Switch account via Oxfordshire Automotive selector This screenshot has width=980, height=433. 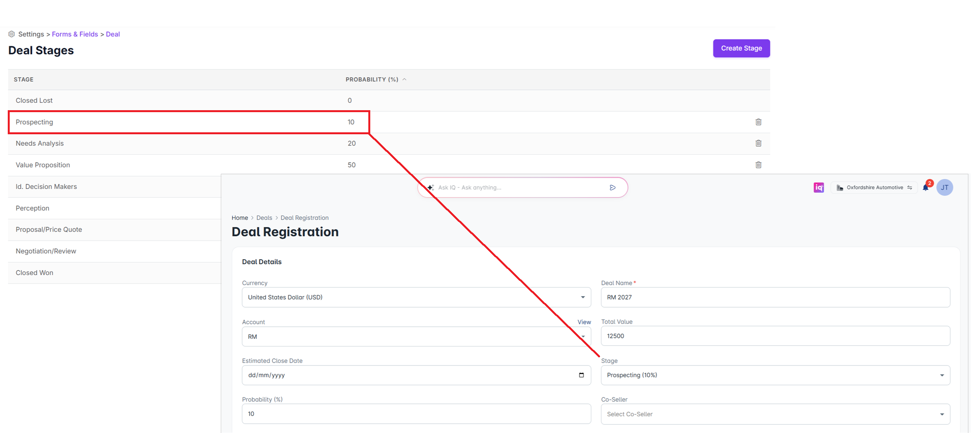874,187
